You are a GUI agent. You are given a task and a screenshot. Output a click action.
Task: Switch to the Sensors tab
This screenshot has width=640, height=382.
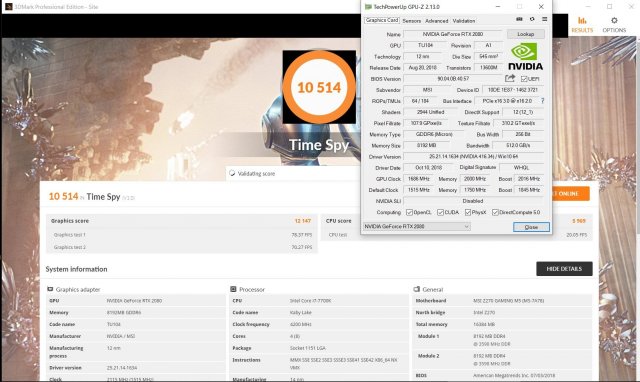[411, 20]
